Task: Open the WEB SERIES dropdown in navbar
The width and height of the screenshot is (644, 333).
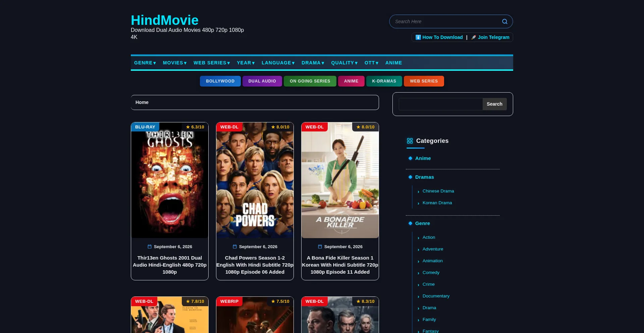Action: click(212, 63)
